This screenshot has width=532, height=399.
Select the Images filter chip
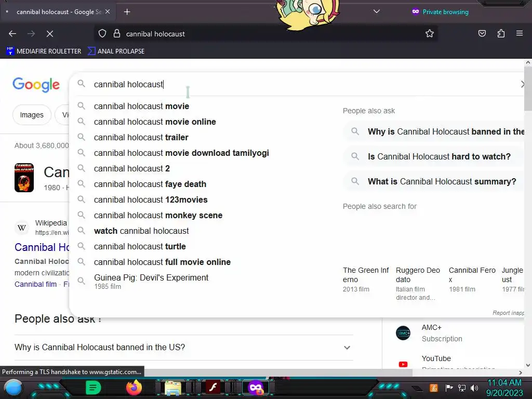[32, 115]
